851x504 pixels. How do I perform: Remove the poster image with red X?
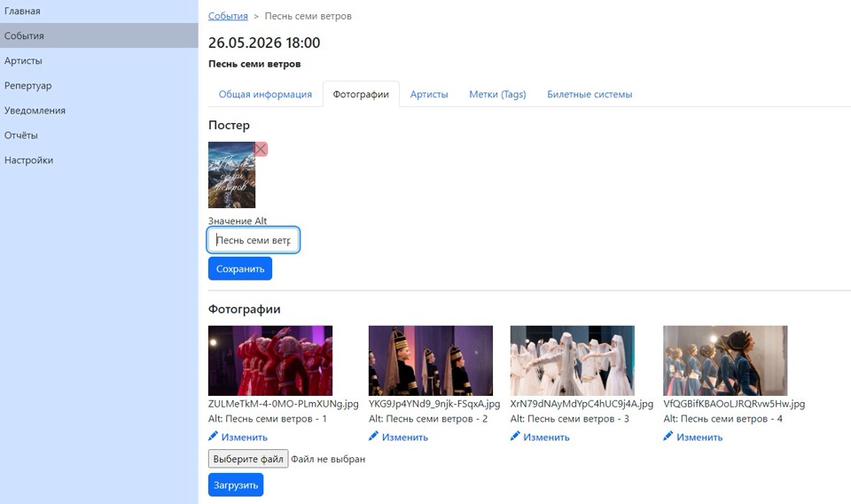click(x=261, y=149)
